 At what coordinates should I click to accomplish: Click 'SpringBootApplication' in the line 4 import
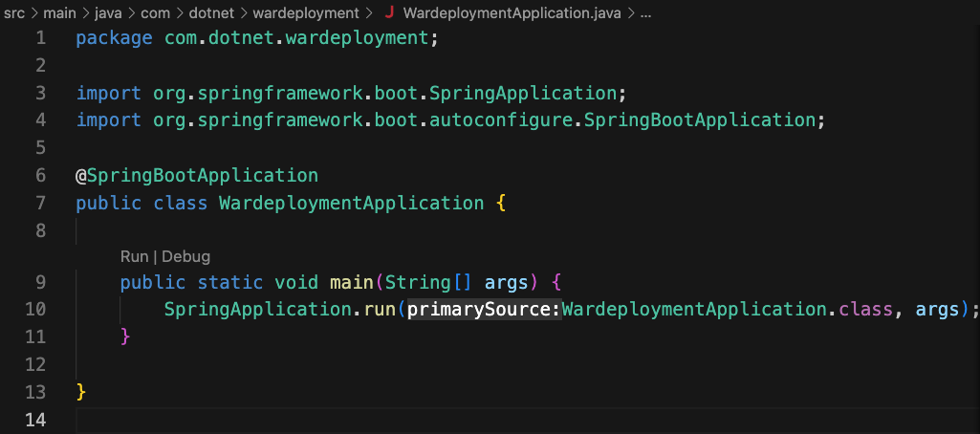click(x=699, y=119)
